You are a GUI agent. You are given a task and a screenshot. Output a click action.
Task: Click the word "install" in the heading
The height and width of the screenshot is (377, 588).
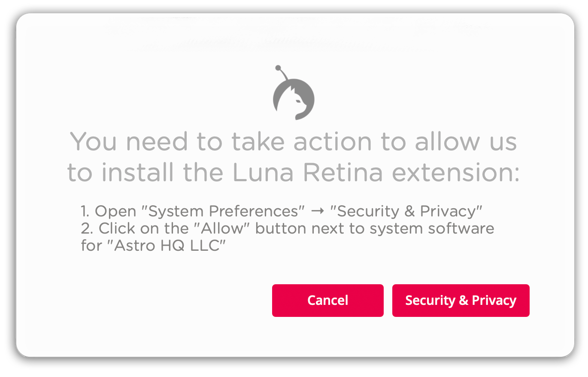[137, 173]
